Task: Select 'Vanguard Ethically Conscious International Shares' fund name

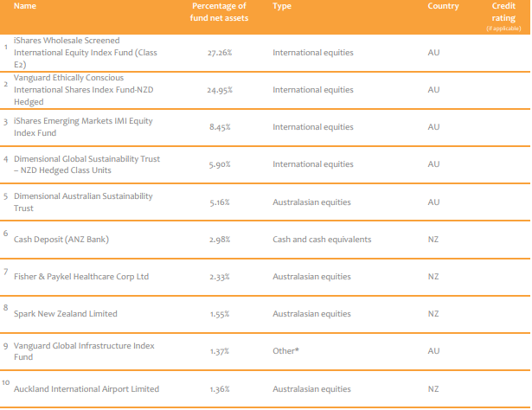Action: coord(84,90)
